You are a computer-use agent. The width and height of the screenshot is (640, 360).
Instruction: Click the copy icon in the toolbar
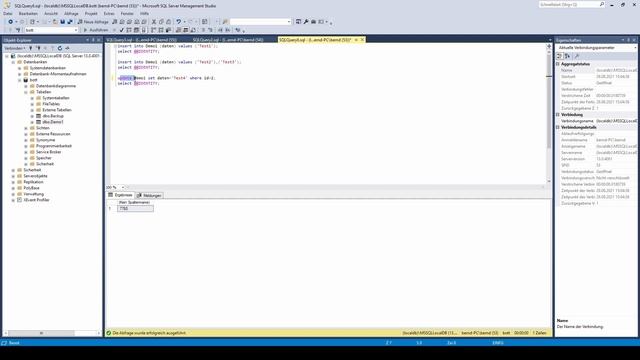(161, 22)
